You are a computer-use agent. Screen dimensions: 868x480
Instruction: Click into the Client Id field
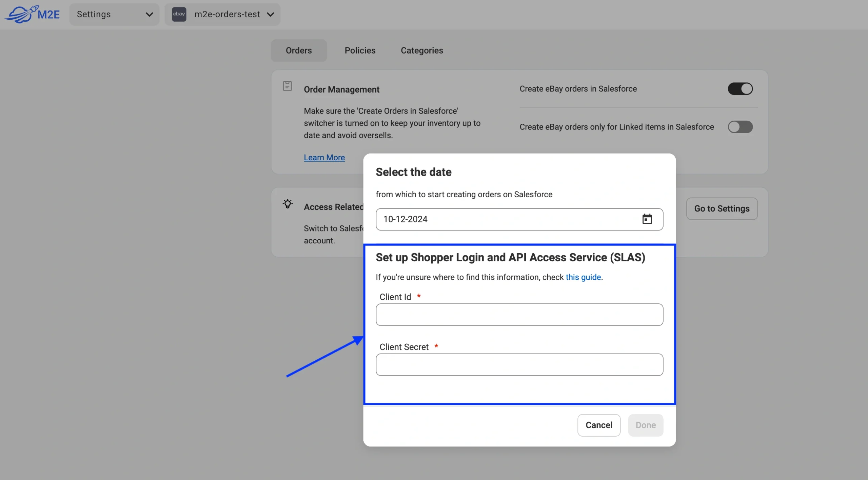coord(519,315)
